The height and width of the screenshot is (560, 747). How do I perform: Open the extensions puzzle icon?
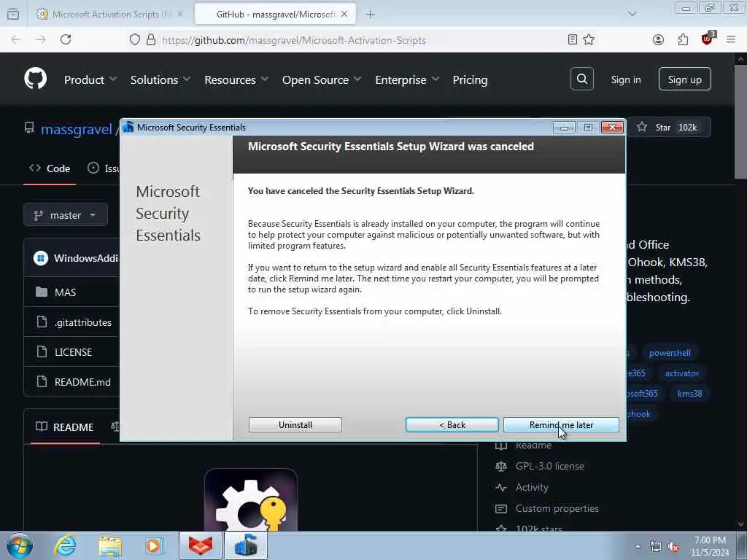click(x=683, y=39)
